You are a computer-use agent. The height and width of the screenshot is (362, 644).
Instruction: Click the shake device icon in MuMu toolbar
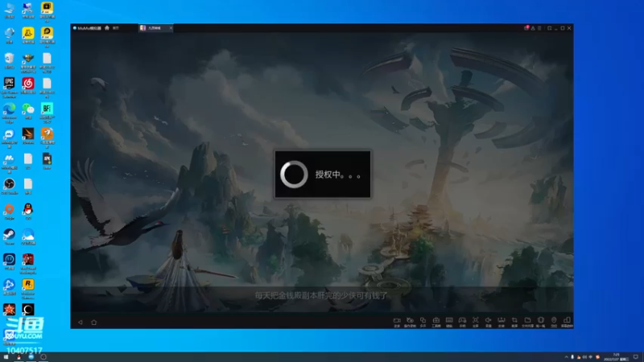click(x=541, y=320)
